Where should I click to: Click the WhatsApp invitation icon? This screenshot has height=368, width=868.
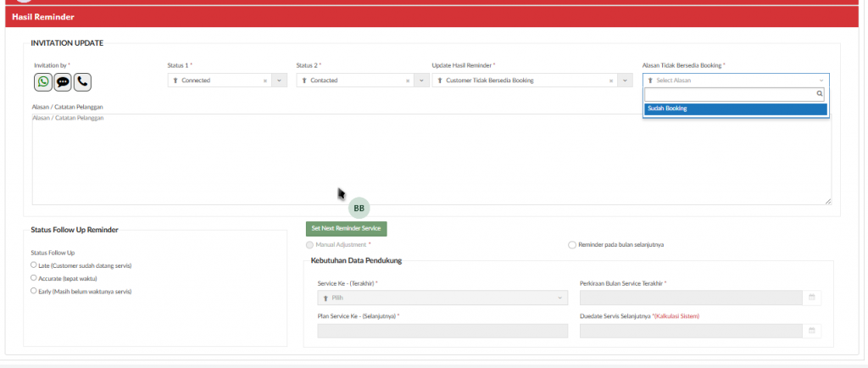[x=42, y=81]
